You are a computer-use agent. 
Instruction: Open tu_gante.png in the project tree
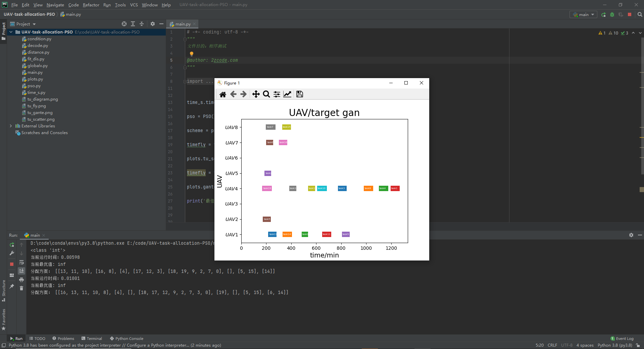click(40, 113)
